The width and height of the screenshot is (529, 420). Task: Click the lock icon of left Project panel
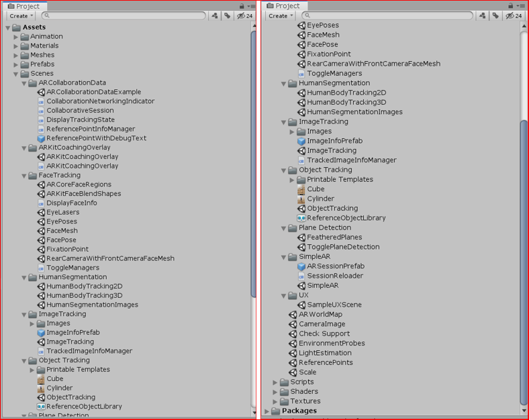242,6
